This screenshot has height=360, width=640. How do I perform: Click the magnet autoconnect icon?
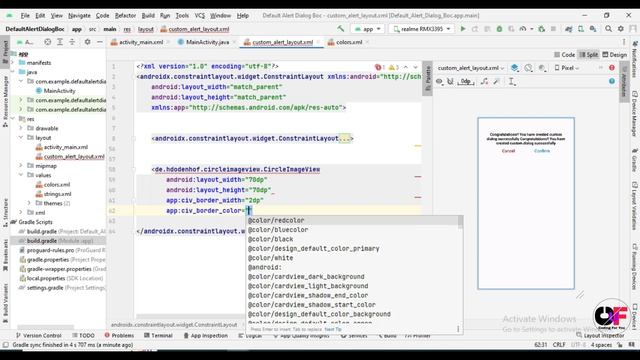450,82
